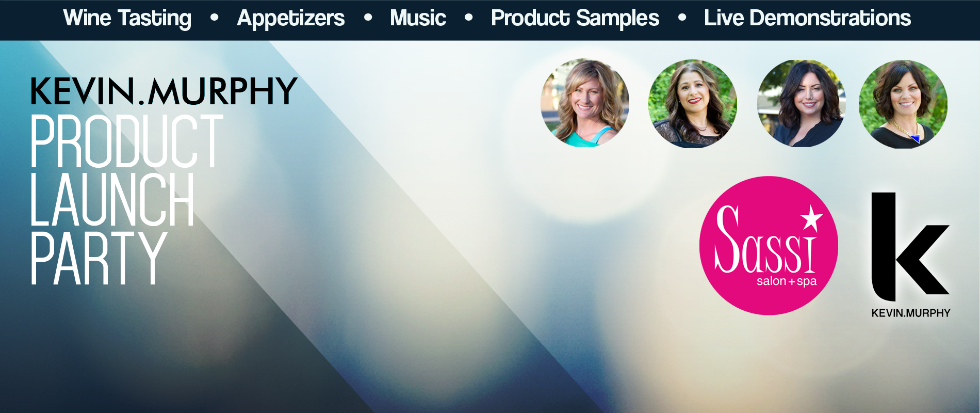This screenshot has height=413, width=980.
Task: Click the Appetizers label in top bar
Action: click(290, 19)
